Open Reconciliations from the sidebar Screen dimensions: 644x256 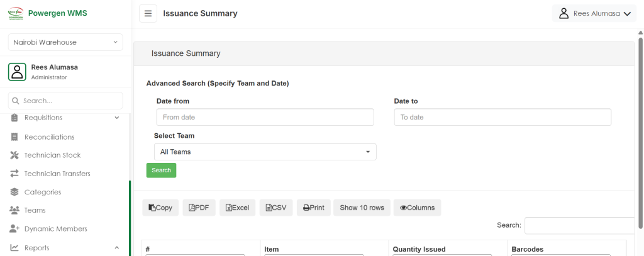tap(49, 136)
